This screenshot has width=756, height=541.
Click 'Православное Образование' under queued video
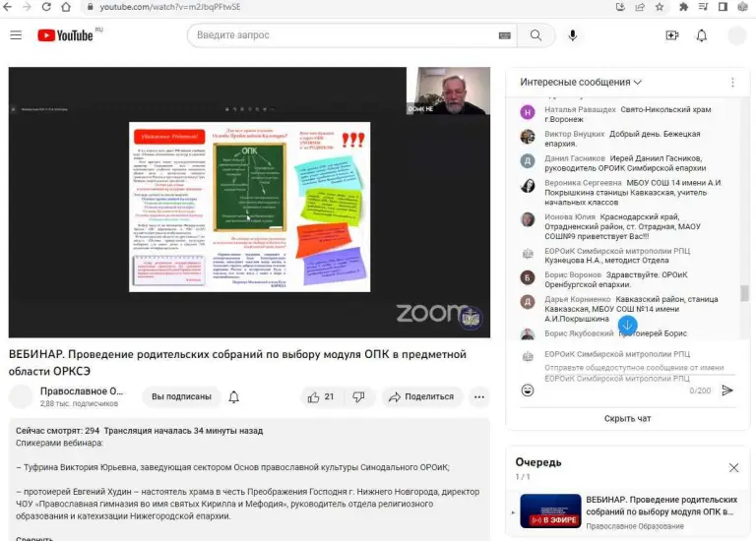click(x=635, y=526)
